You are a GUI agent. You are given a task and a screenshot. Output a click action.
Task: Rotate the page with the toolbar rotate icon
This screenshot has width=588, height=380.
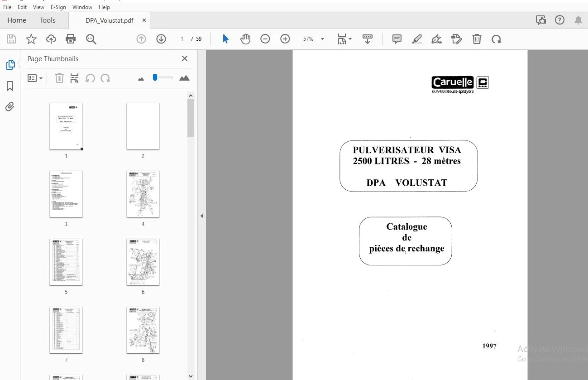pos(497,39)
